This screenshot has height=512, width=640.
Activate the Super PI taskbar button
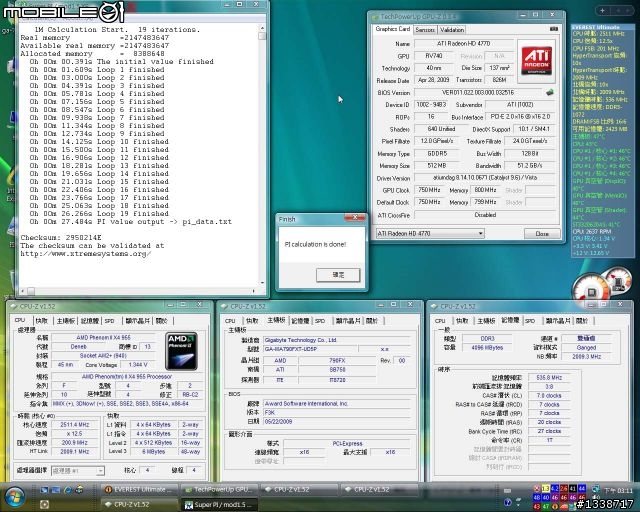pos(219,505)
